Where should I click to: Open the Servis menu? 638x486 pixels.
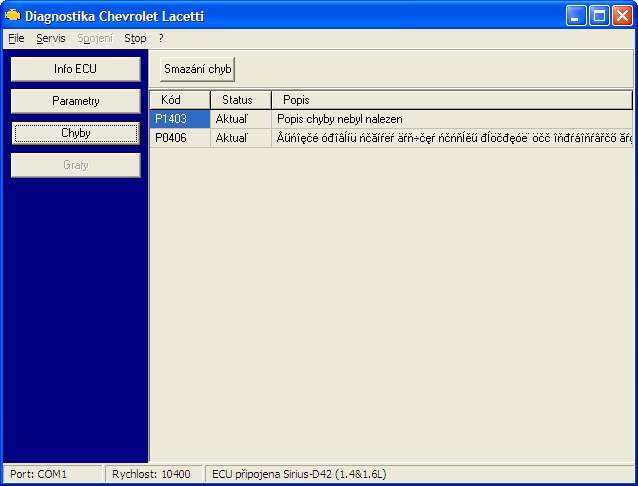[x=51, y=39]
